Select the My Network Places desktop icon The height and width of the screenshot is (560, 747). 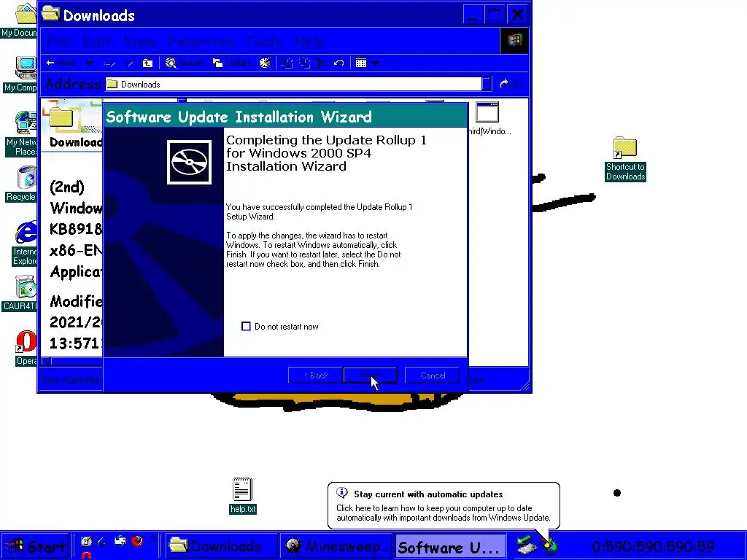point(21,133)
